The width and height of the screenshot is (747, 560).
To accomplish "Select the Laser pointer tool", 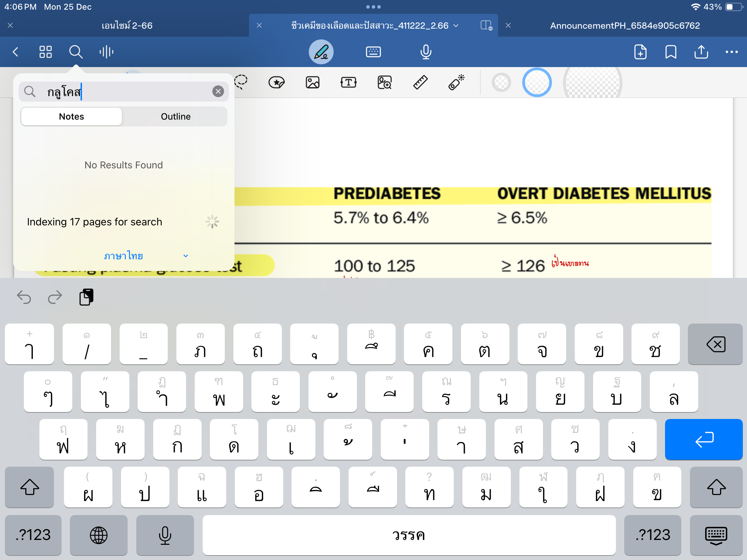I will tap(456, 82).
